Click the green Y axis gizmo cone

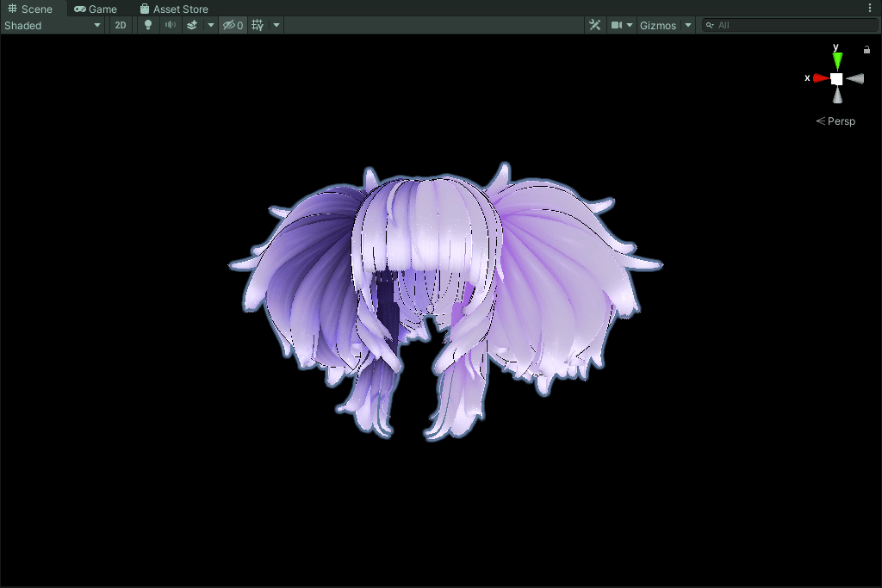point(837,60)
